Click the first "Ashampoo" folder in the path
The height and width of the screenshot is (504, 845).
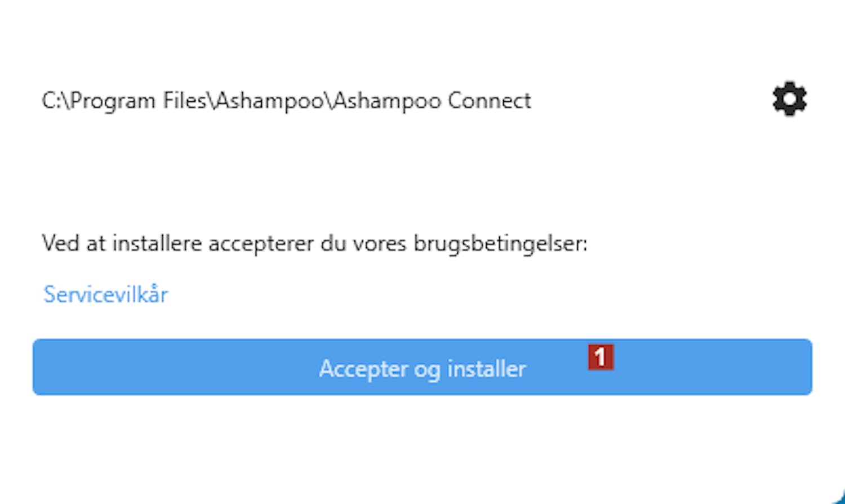tap(269, 101)
